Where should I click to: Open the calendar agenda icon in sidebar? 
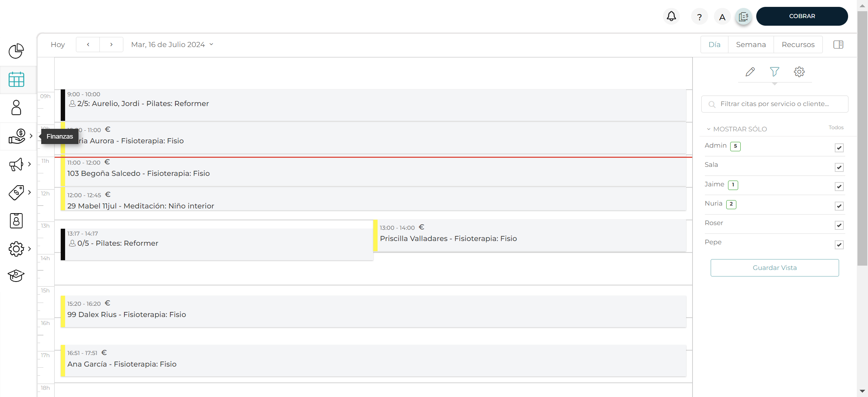point(16,79)
